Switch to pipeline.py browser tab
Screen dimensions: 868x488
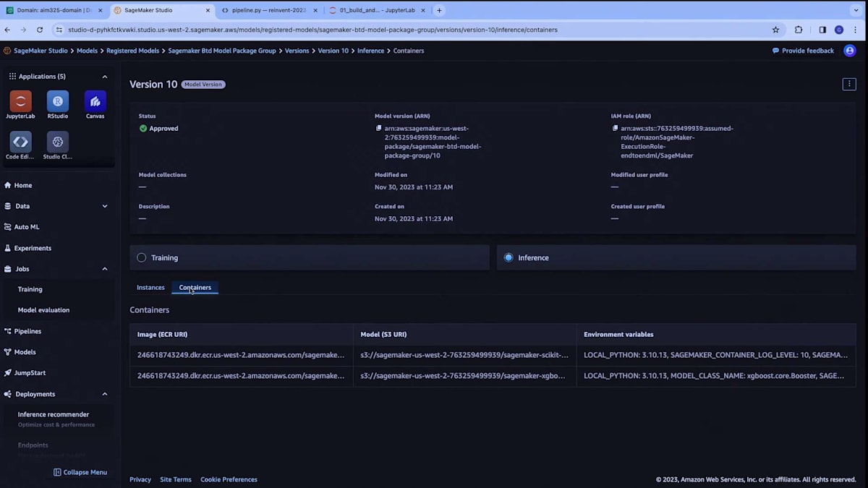[268, 10]
